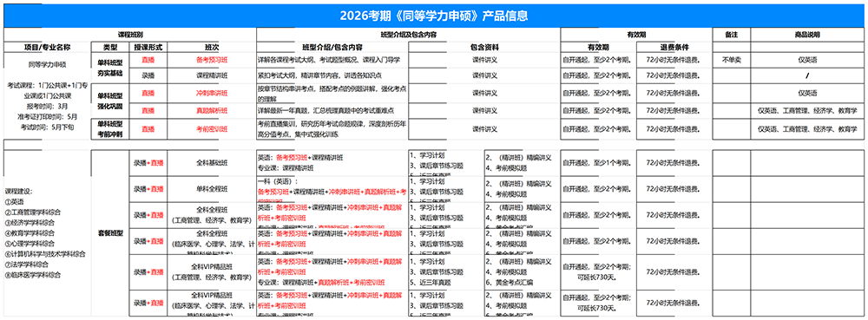Click the "全科基础班" class cell

[x=212, y=163]
